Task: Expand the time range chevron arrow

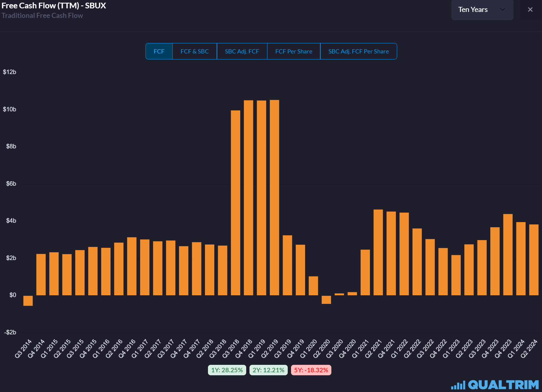Action: click(503, 10)
